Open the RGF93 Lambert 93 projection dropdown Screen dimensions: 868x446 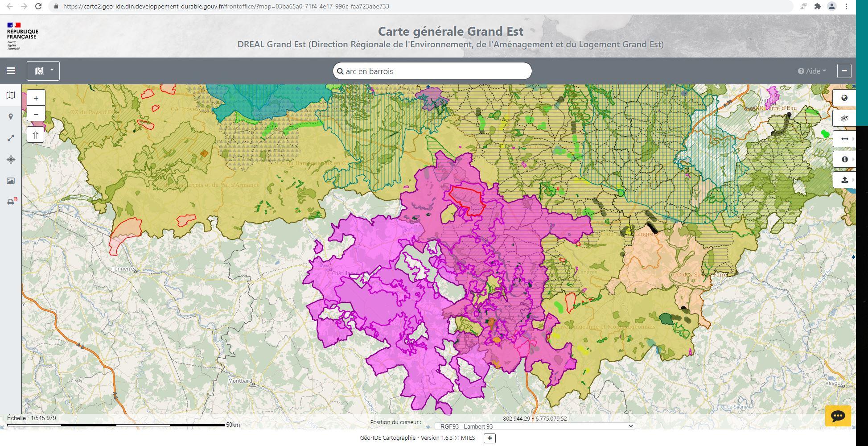point(535,426)
